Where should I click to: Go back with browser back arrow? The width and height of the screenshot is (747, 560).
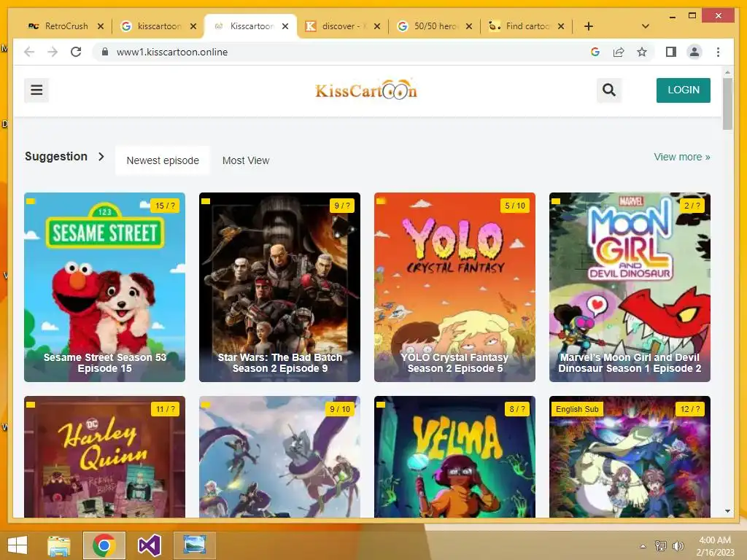(29, 52)
